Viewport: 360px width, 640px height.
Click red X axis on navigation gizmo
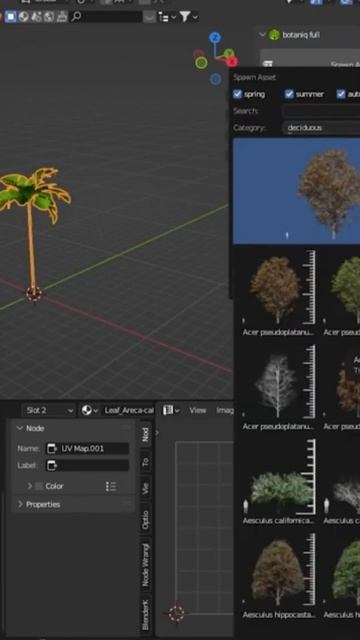[232, 62]
